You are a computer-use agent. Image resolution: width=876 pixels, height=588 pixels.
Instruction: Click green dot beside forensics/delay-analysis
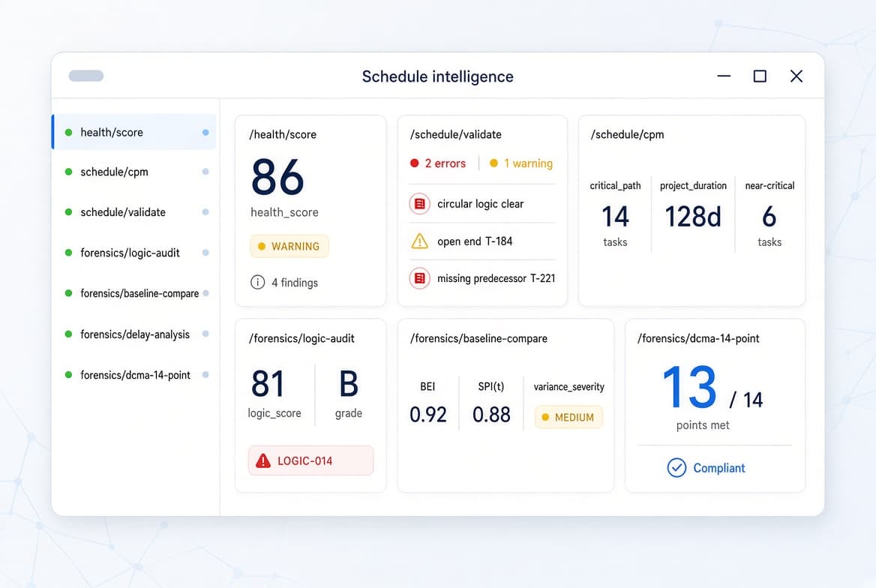69,334
